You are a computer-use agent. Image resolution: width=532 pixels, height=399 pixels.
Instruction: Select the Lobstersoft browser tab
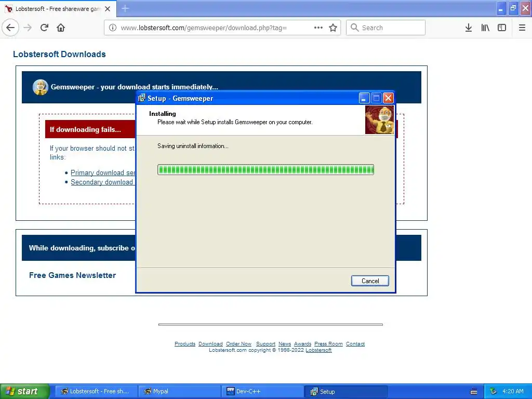click(x=58, y=9)
